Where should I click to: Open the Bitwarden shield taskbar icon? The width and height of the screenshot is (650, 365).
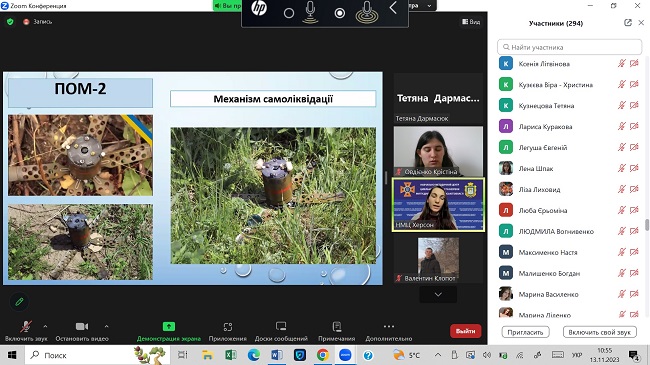(299, 355)
